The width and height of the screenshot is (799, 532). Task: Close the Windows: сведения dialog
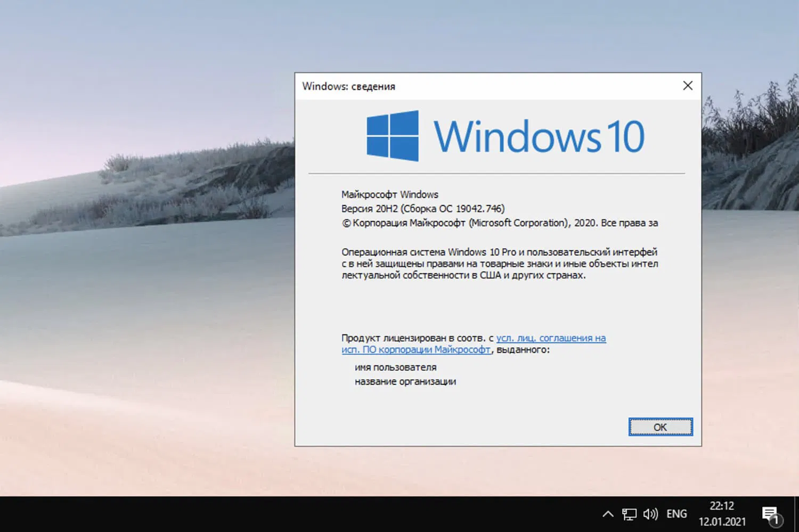point(687,85)
